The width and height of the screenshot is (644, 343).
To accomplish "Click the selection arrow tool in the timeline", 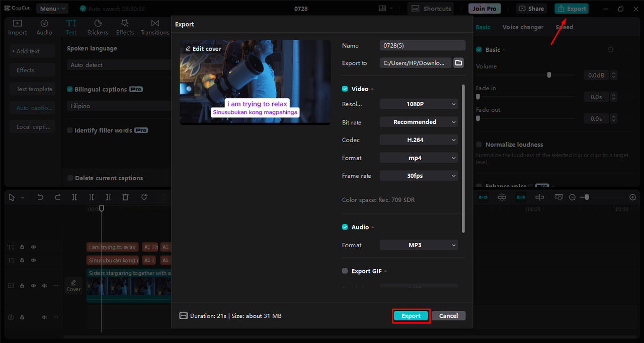I will [x=12, y=197].
